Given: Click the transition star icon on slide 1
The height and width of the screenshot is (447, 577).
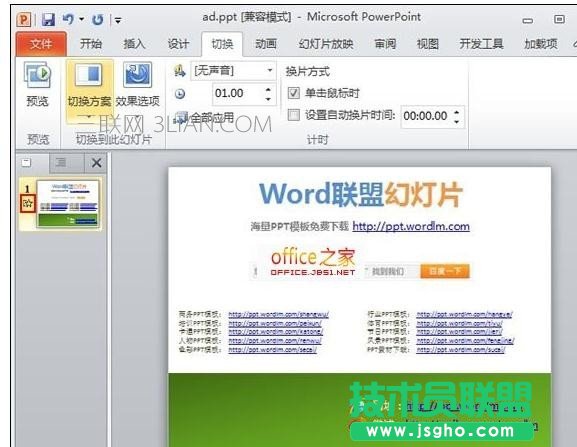Looking at the screenshot, I should (28, 203).
